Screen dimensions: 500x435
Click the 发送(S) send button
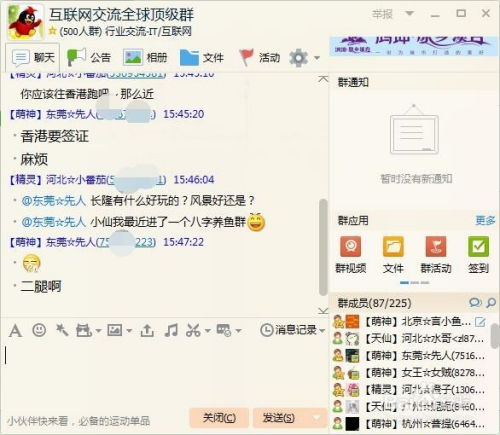point(279,418)
